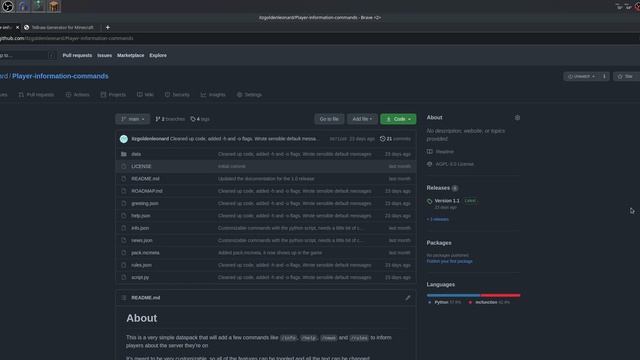640x360 pixels.
Task: Switch to the repository Settings tab
Action: (249, 95)
